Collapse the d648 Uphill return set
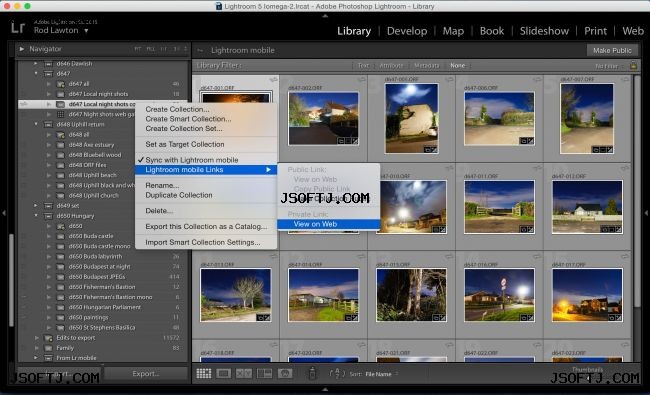The image size is (650, 395). pos(36,124)
